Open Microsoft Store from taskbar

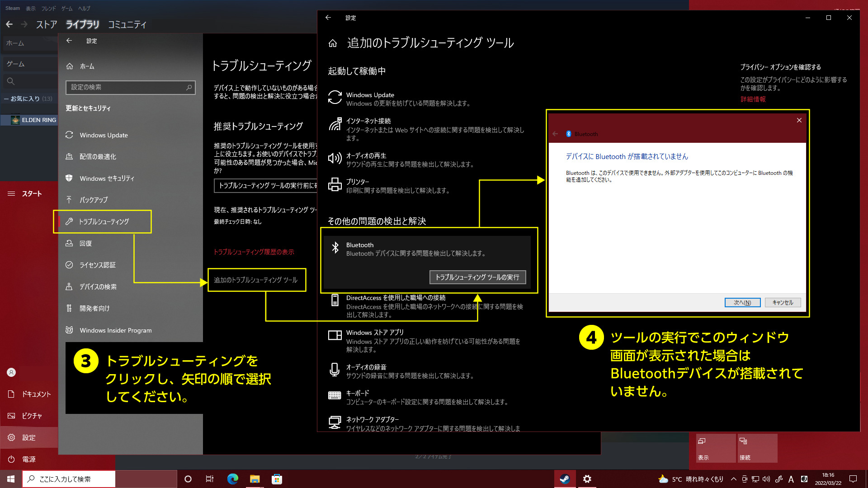277,479
